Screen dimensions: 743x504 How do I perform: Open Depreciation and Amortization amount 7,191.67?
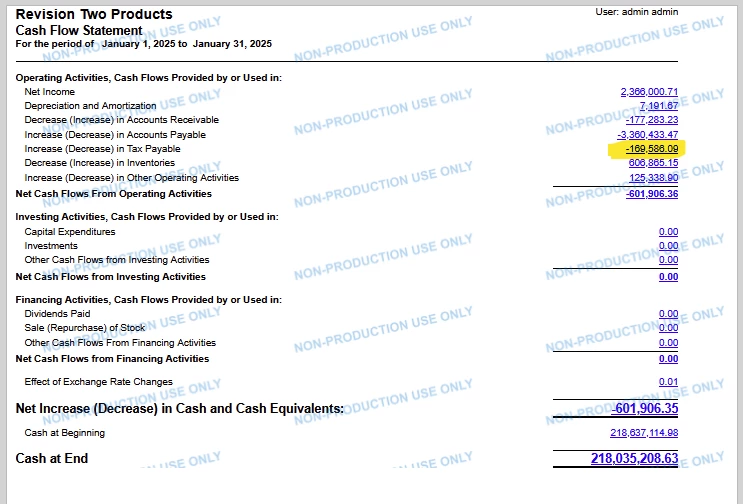[659, 106]
